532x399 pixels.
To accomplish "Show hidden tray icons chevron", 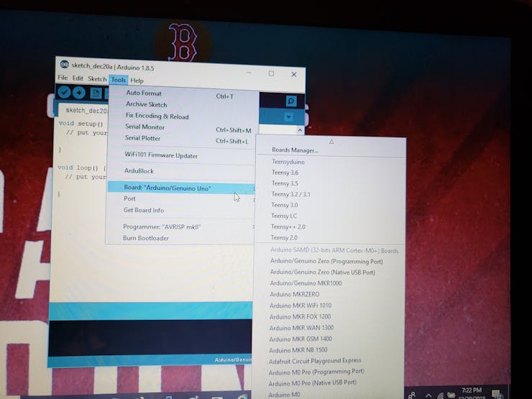I will [x=428, y=395].
